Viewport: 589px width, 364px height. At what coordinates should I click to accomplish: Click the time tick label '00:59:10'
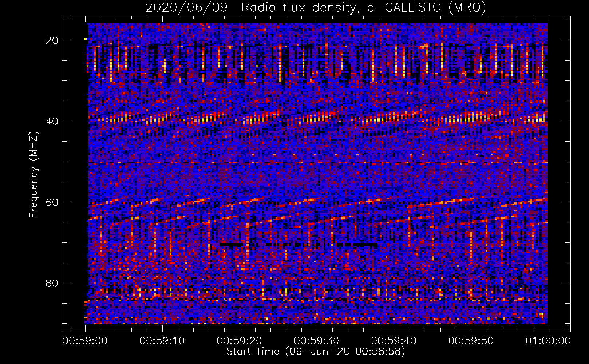[162, 341]
